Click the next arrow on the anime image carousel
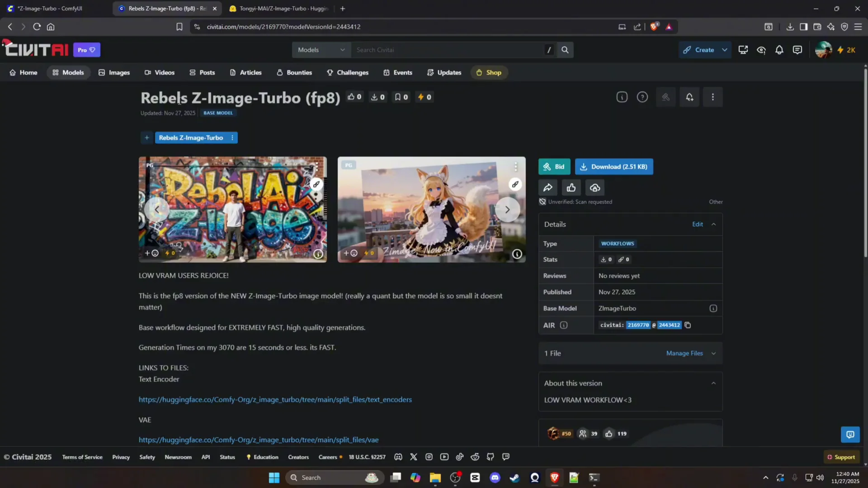 [507, 209]
